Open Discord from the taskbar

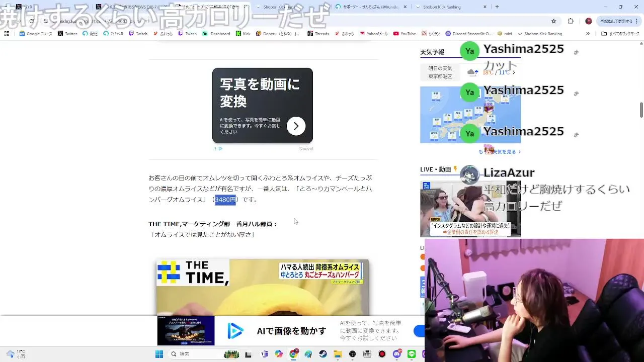point(396,354)
